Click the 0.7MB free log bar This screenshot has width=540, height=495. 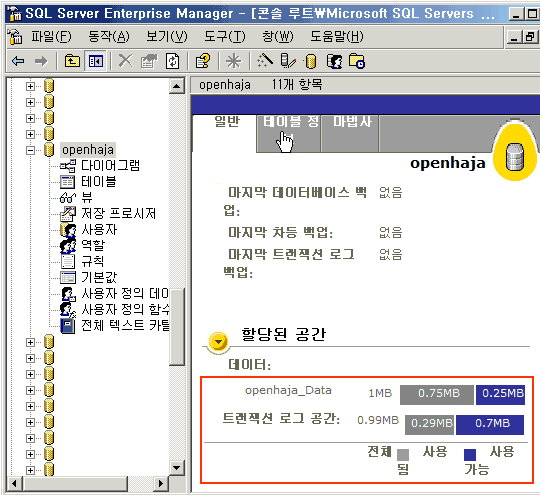[490, 424]
